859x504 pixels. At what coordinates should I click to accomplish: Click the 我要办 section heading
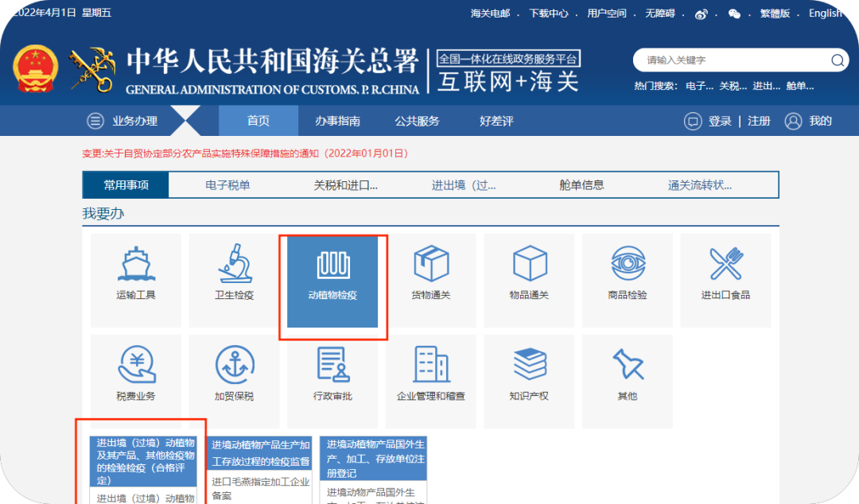pos(103,214)
